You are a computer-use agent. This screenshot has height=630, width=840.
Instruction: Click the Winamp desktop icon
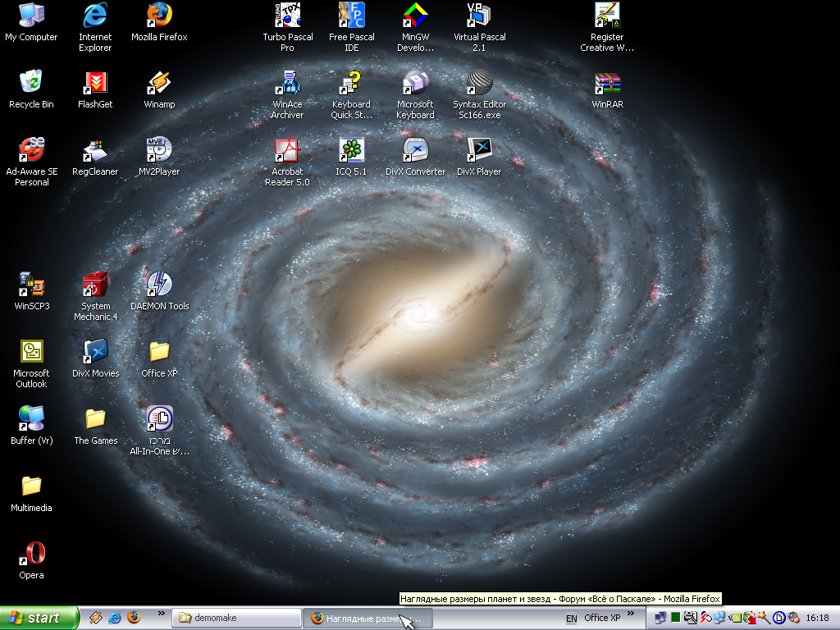pos(159,83)
